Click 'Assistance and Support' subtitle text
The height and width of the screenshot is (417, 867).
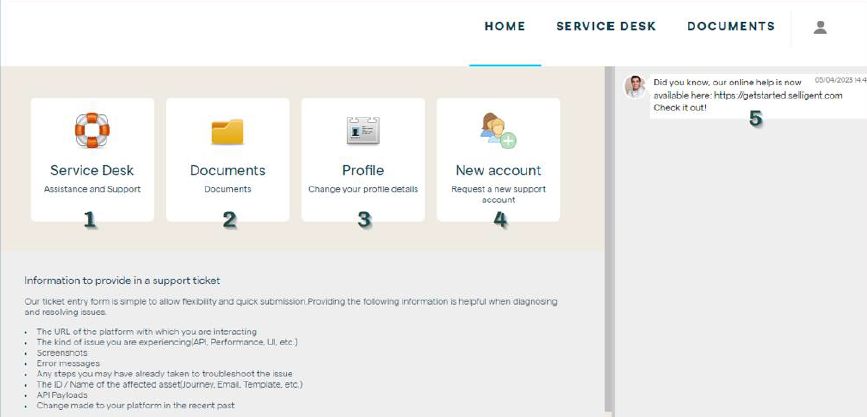[x=92, y=189]
